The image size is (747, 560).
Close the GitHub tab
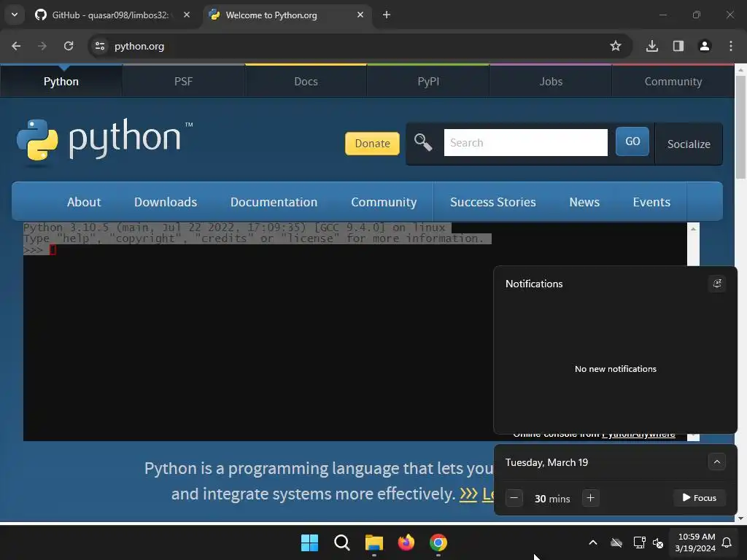pyautogui.click(x=187, y=15)
